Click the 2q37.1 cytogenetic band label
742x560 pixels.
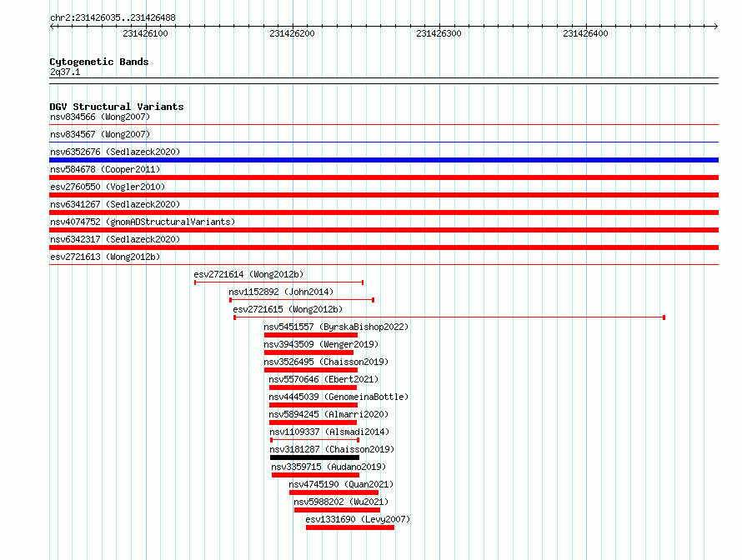pos(65,72)
